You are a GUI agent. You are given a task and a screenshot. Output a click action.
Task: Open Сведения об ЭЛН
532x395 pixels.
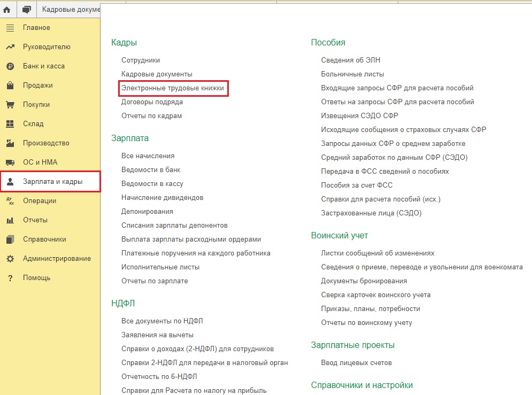coord(351,60)
